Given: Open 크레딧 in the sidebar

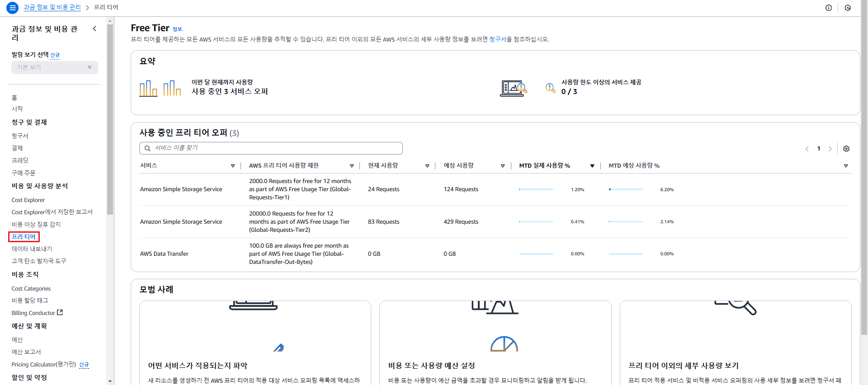Looking at the screenshot, I should pos(20,160).
